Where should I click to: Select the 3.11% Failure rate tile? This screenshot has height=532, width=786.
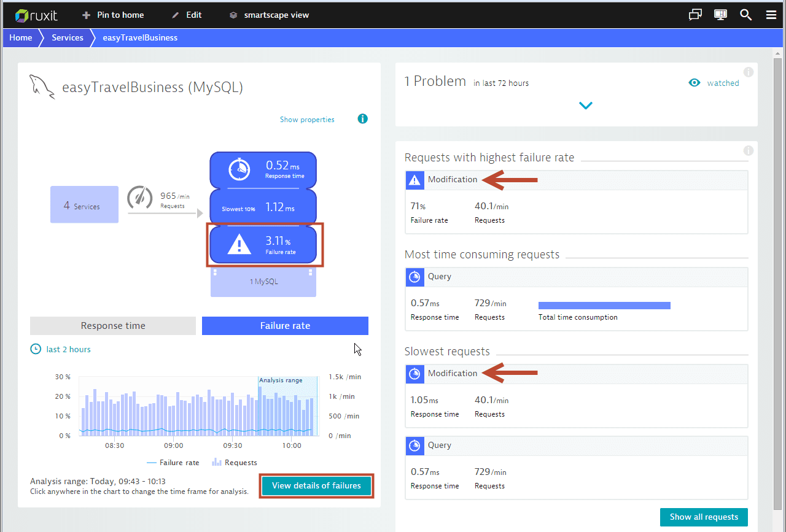[263, 245]
